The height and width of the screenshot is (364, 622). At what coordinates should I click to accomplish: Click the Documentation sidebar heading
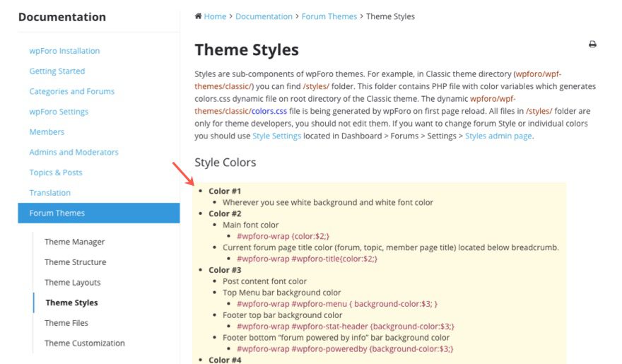[62, 17]
